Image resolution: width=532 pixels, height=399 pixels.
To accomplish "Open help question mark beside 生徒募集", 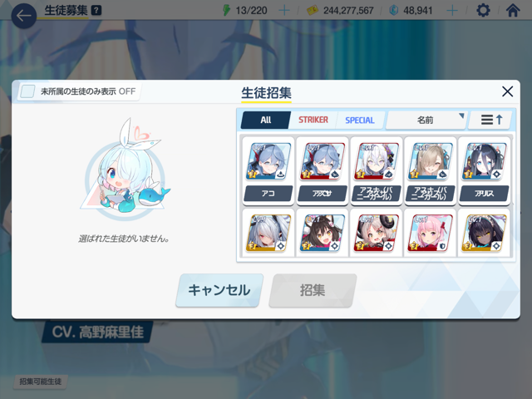I will pos(96,11).
